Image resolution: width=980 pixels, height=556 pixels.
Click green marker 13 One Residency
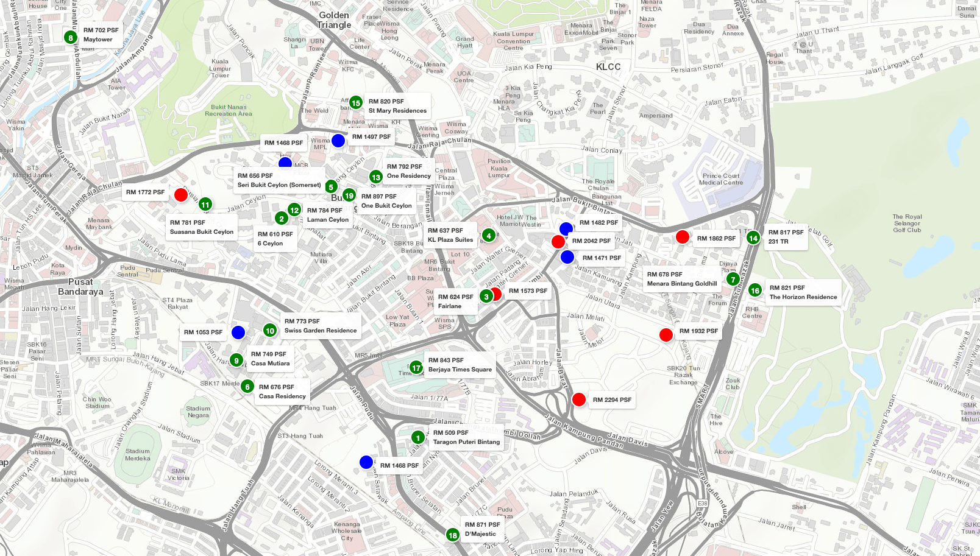(375, 177)
